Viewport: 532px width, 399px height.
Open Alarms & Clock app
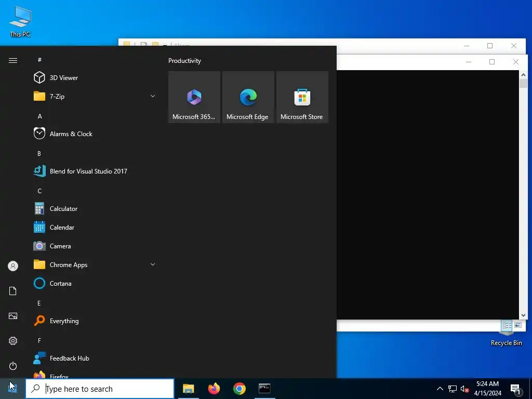pyautogui.click(x=95, y=134)
